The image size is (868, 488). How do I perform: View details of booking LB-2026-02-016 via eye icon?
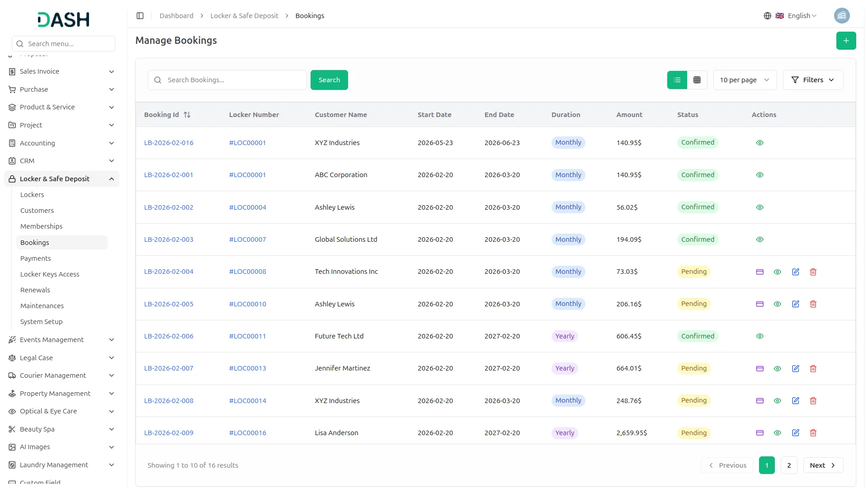(x=759, y=142)
